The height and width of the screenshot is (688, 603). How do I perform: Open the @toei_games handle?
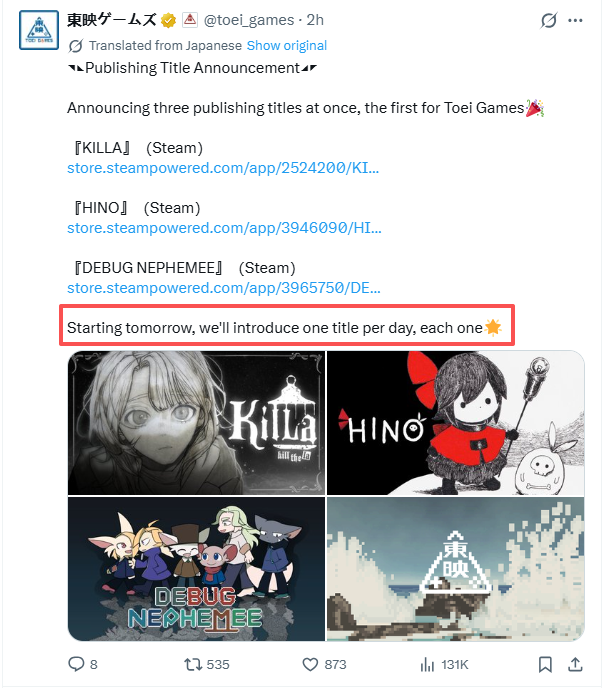[249, 20]
